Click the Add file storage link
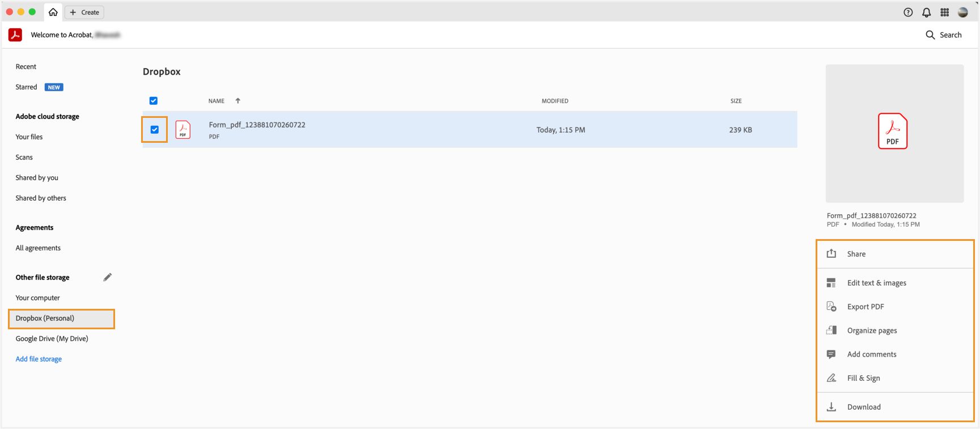 click(39, 359)
